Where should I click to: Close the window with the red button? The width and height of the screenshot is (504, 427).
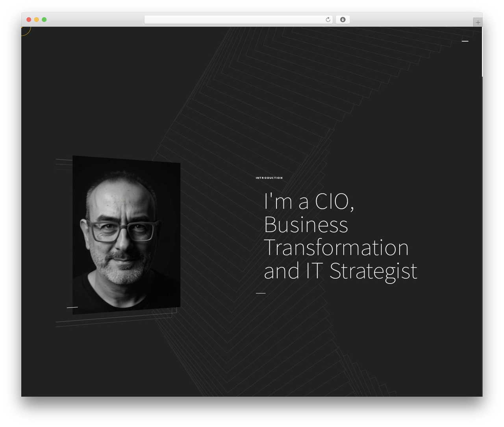click(x=29, y=20)
